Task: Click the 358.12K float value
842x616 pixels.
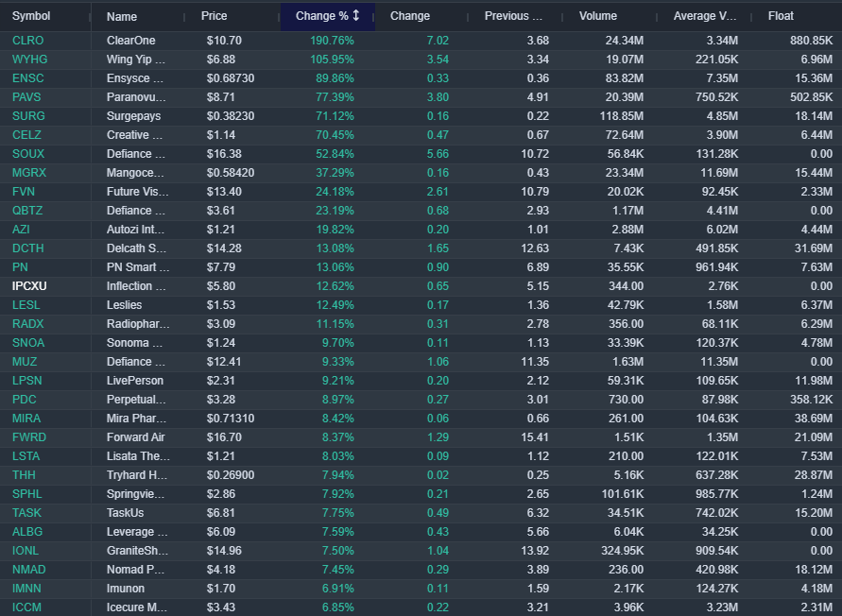Action: click(x=812, y=400)
